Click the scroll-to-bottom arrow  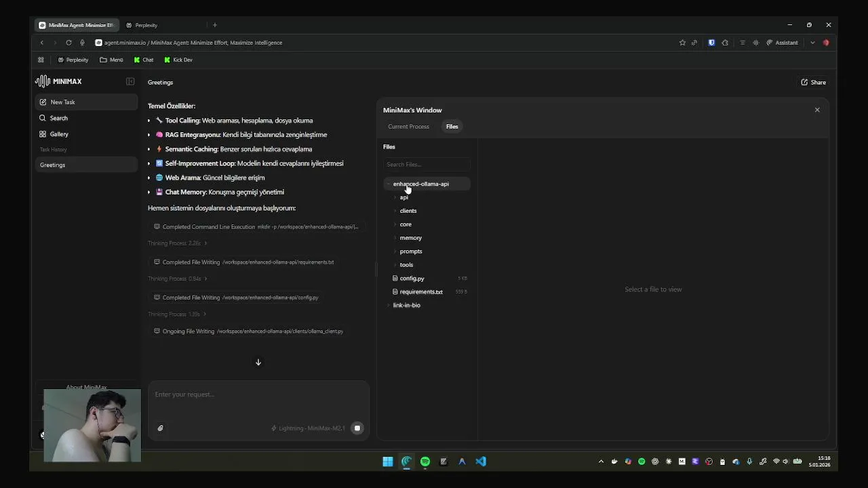(258, 362)
